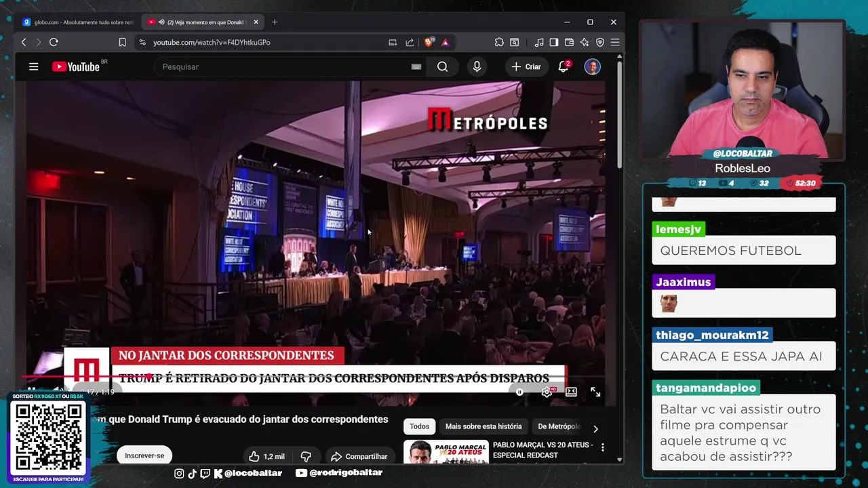Share the page using address bar share icon

tap(410, 42)
